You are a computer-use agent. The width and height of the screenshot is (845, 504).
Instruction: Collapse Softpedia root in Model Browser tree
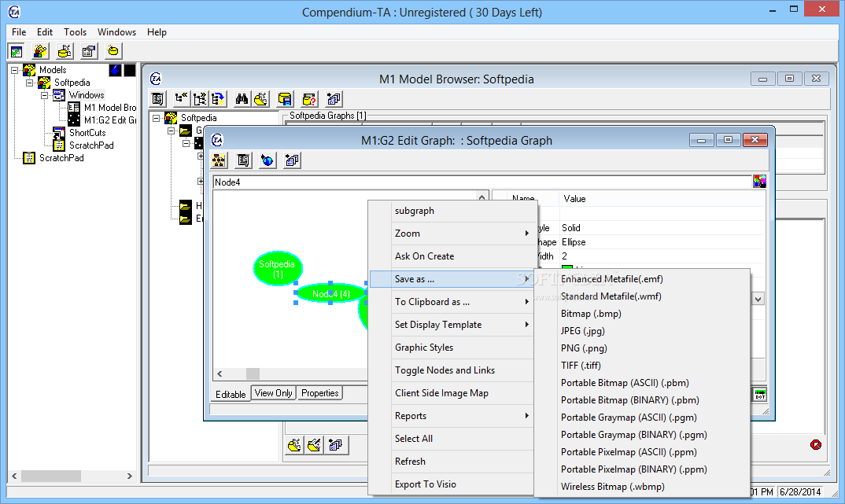click(157, 118)
